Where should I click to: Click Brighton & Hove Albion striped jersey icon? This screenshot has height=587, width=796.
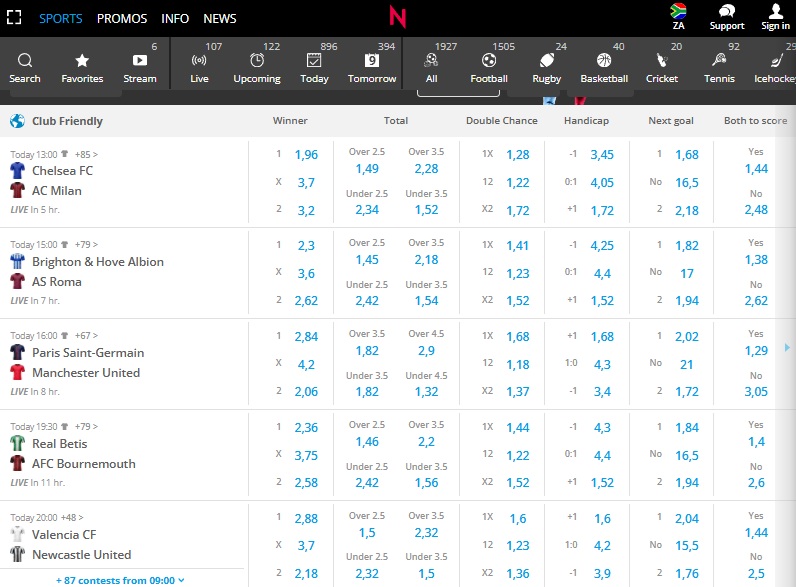[x=17, y=261]
